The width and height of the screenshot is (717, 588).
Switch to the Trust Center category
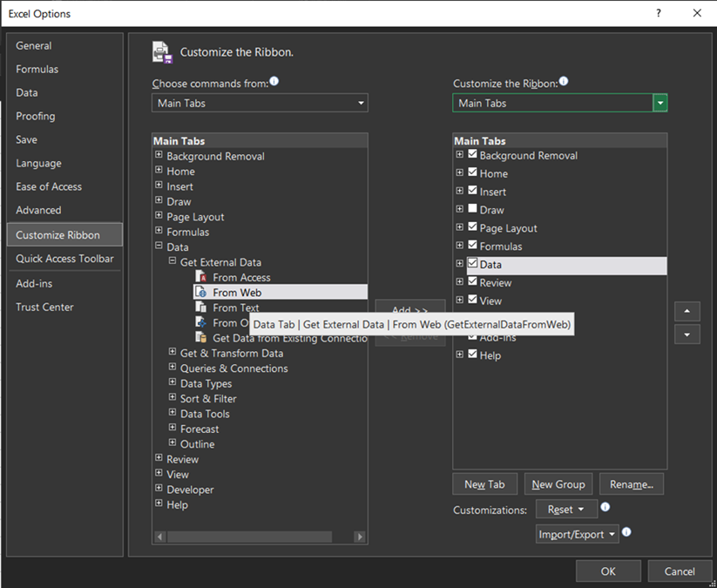coord(44,307)
